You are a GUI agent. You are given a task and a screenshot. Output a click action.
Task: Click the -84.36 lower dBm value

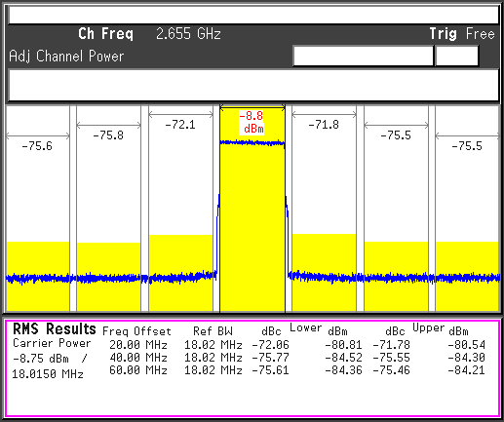[343, 370]
